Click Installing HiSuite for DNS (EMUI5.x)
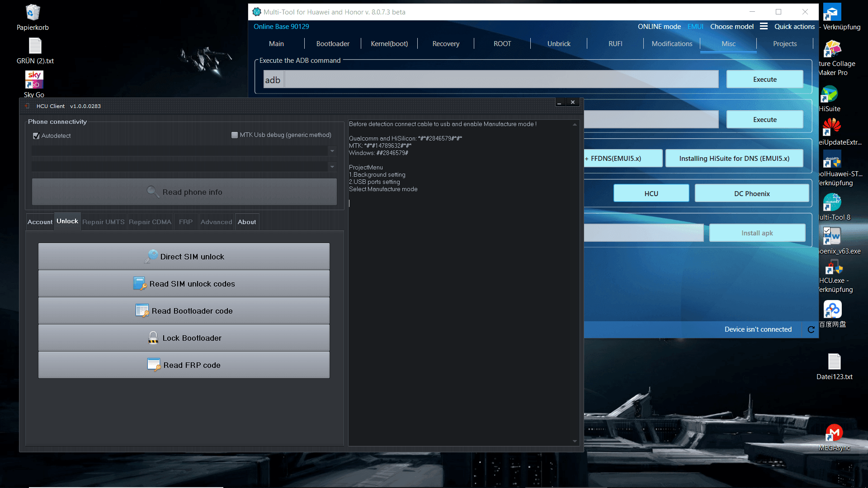The width and height of the screenshot is (868, 488). (734, 159)
